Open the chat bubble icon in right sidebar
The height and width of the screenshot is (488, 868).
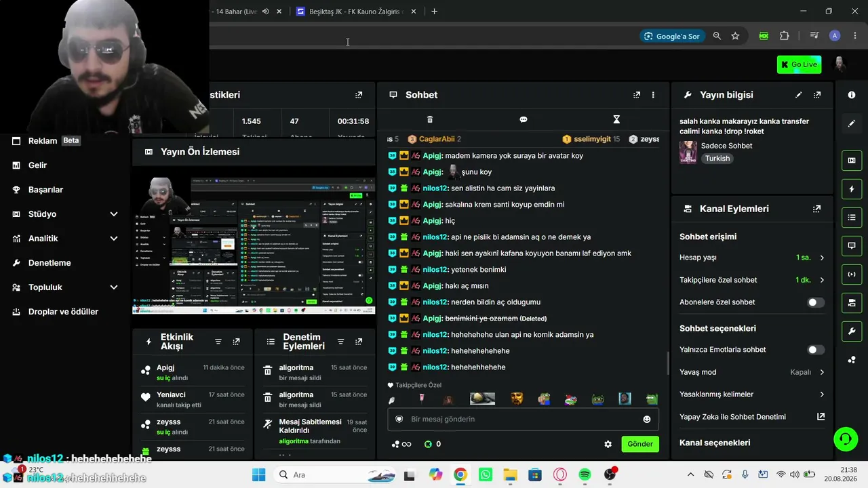[x=852, y=245]
